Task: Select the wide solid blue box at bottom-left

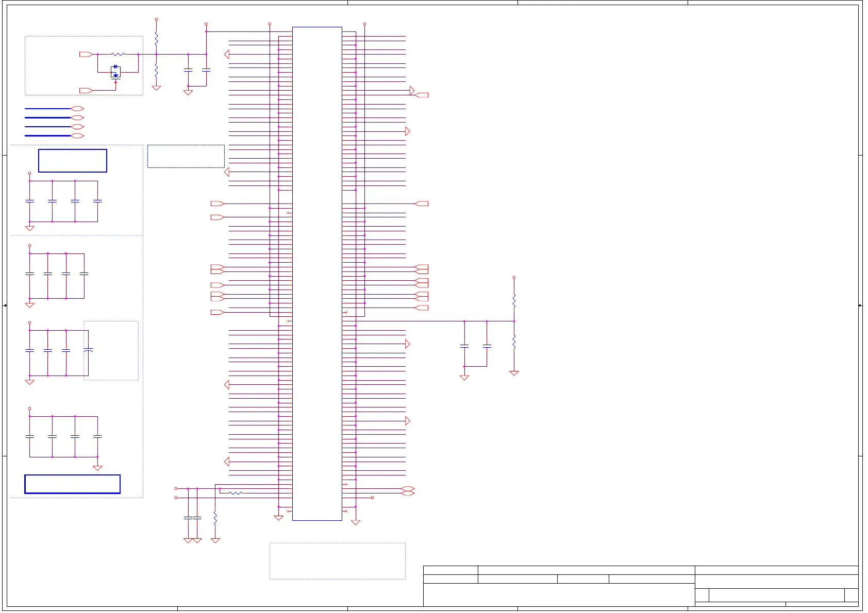Action: coord(72,484)
